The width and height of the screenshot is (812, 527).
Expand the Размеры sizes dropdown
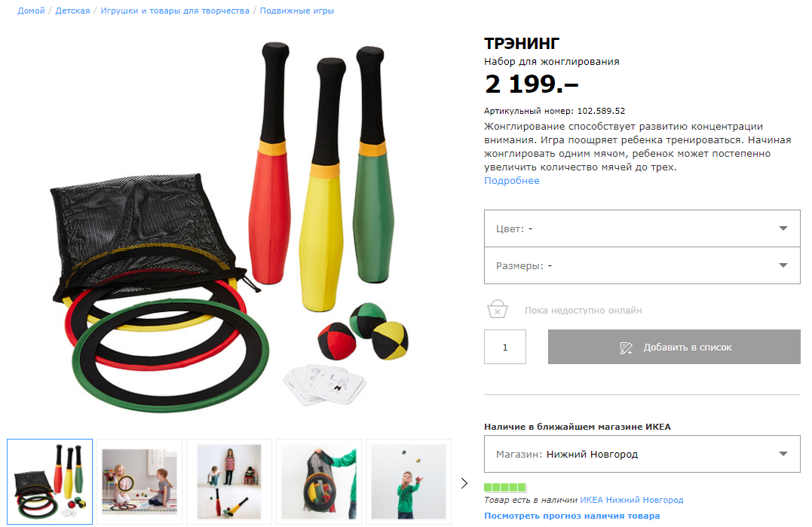(x=642, y=265)
